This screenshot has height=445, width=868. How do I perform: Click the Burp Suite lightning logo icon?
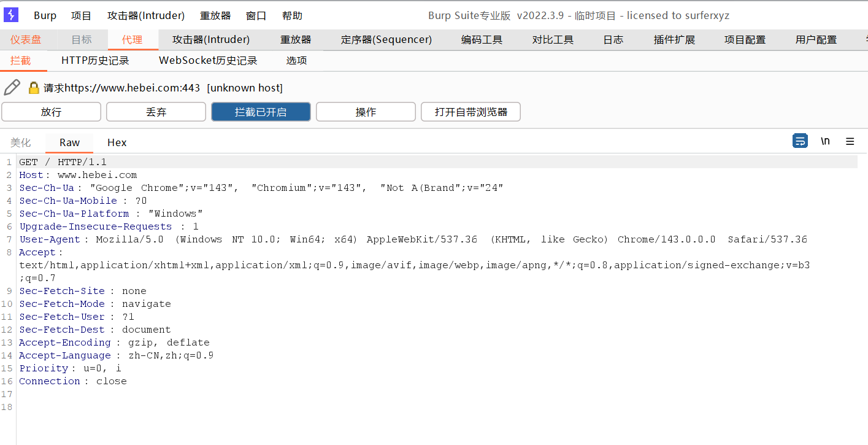click(11, 15)
